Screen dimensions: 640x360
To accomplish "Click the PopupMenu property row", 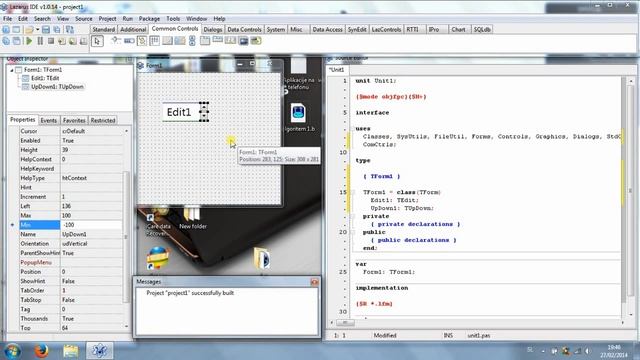I will 70,262.
